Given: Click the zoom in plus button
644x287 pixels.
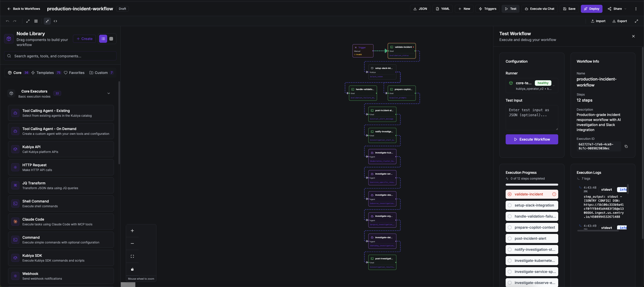Looking at the screenshot, I should click(x=132, y=231).
